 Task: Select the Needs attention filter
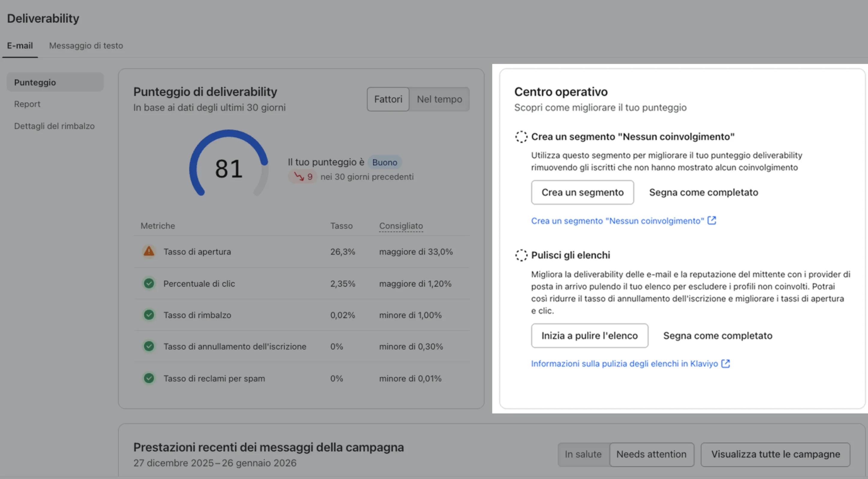pos(651,454)
